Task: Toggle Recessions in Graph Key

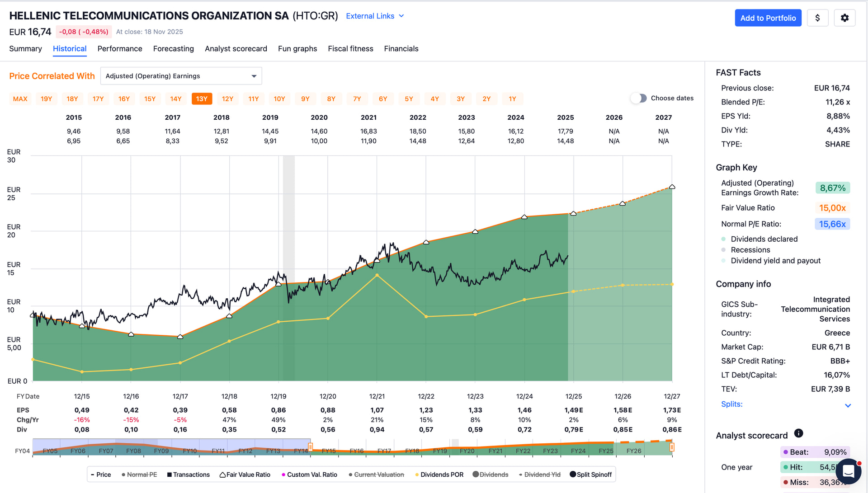Action: (x=723, y=250)
